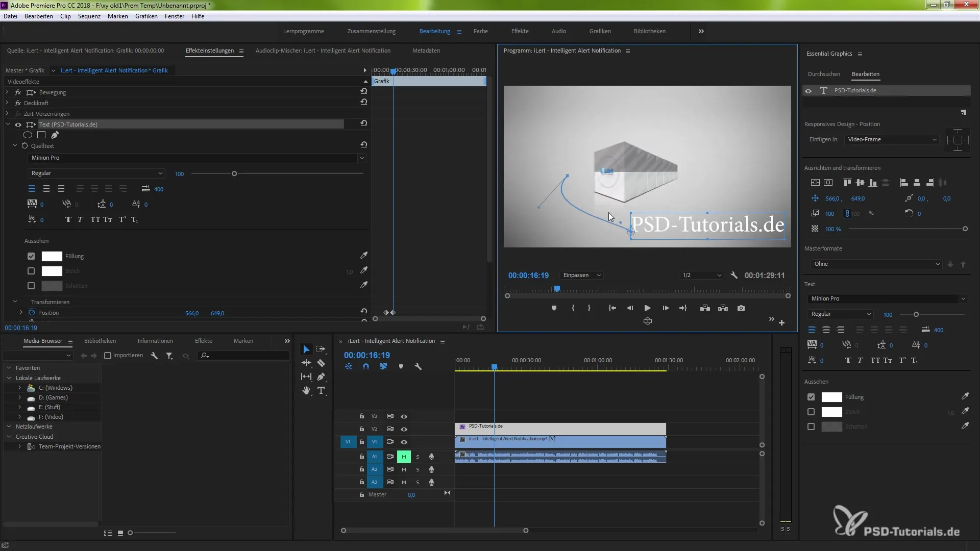The image size is (980, 551).
Task: Select the Pen tool in timeline toolbox
Action: 321,377
